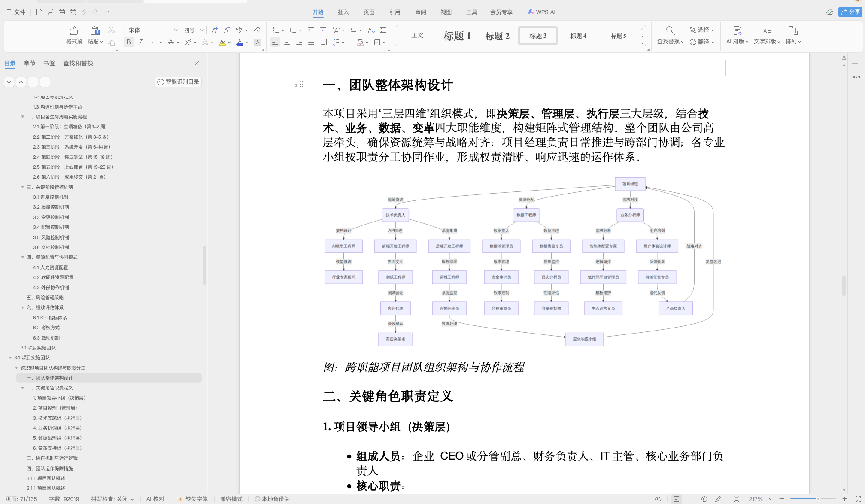Click the 分享 share button
The image size is (865, 504).
click(x=850, y=12)
